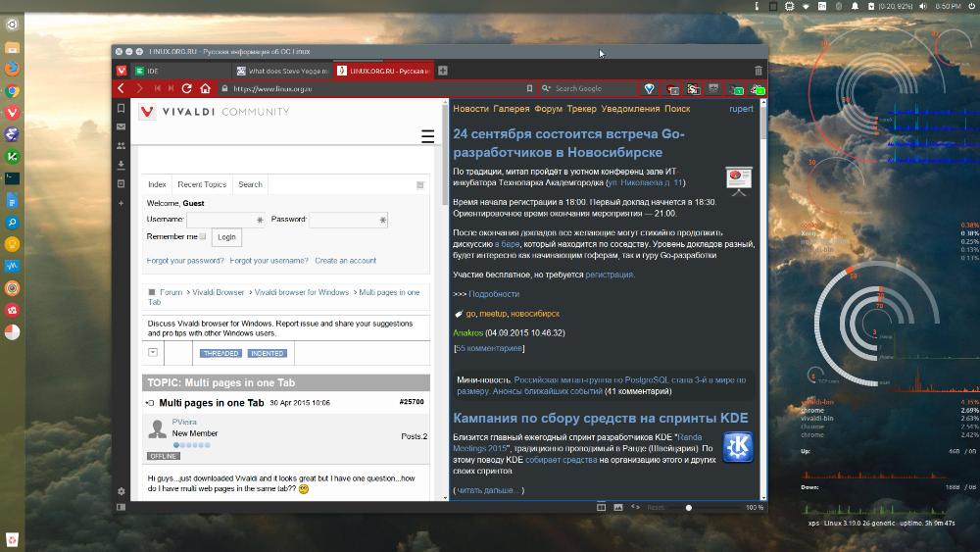Screen dimensions: 980x552
Task: Click the rewind navigation button
Action: click(157, 89)
